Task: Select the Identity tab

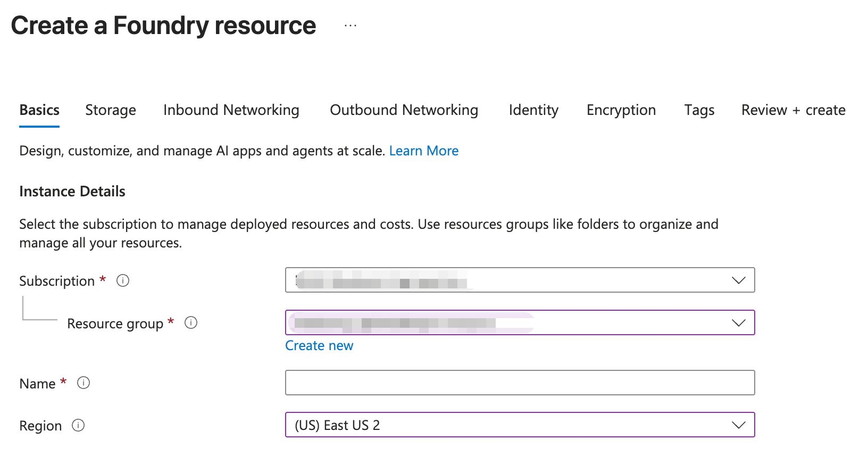Action: point(533,110)
